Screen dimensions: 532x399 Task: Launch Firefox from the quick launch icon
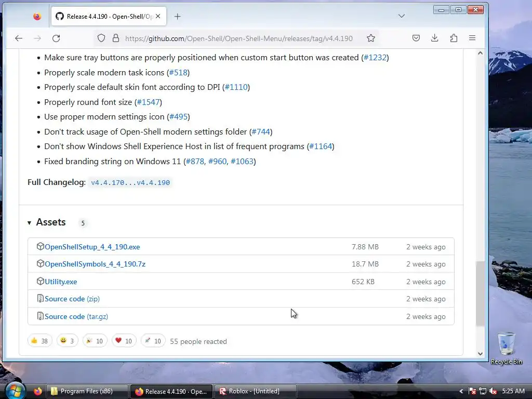click(37, 391)
